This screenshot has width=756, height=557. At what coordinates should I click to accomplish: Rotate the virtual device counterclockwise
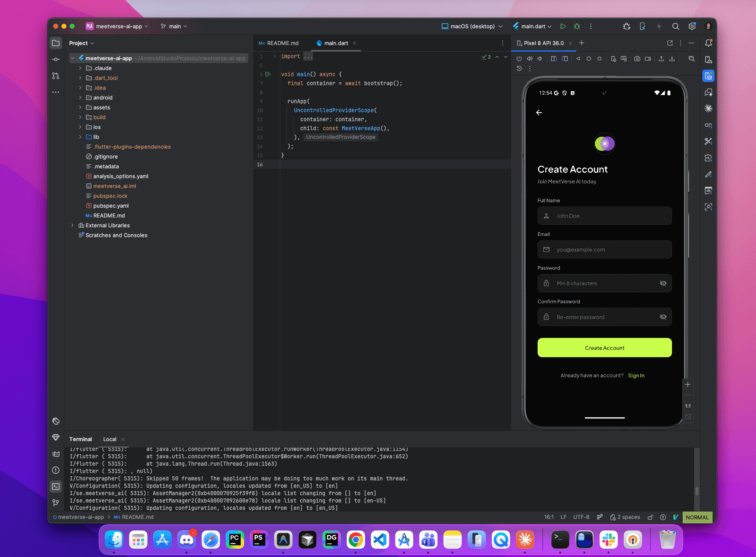[x=554, y=59]
